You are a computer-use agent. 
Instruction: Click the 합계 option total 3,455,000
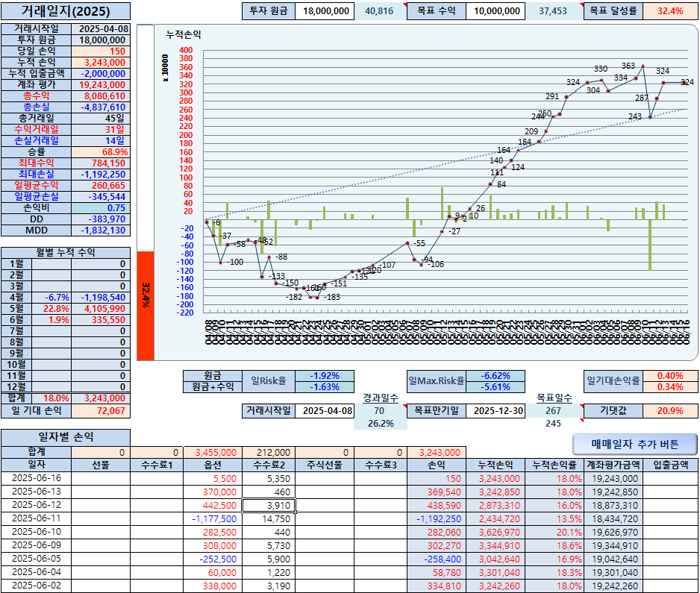[213, 453]
